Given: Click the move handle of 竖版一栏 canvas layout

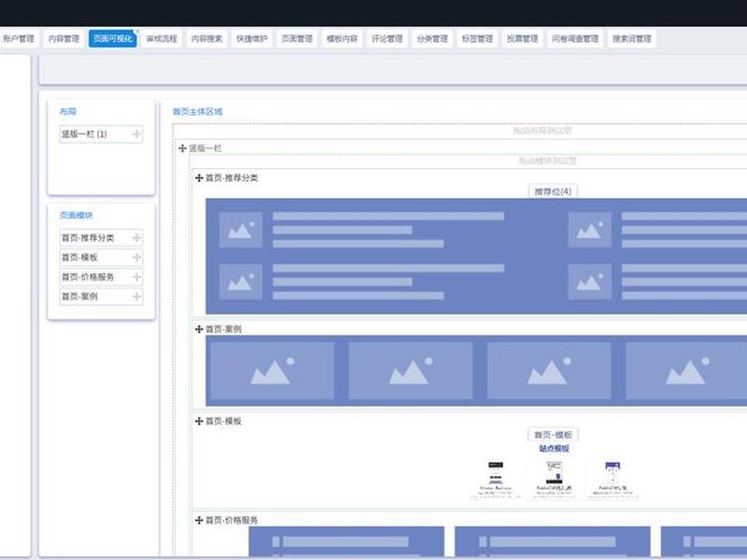Looking at the screenshot, I should (x=182, y=148).
